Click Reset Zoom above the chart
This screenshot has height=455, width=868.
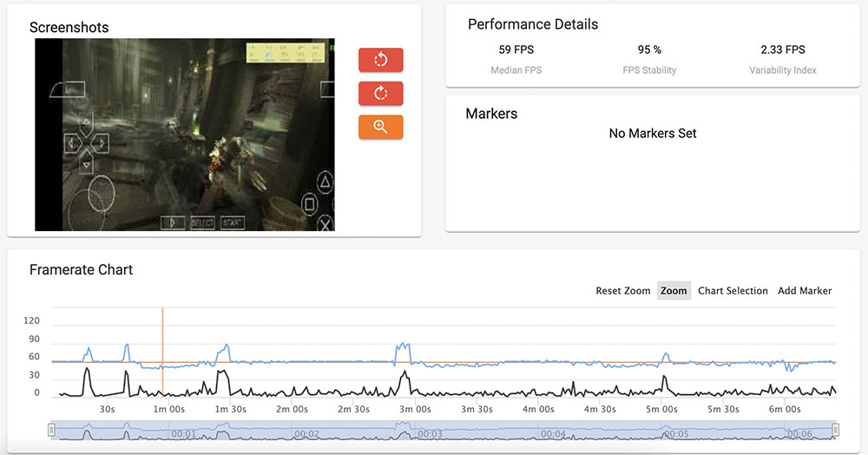622,291
